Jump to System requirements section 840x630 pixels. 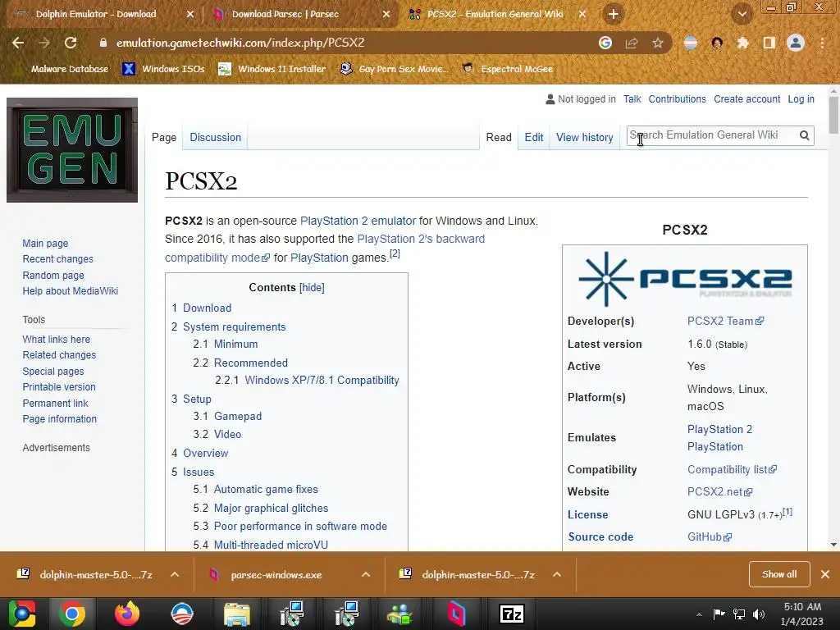point(234,326)
